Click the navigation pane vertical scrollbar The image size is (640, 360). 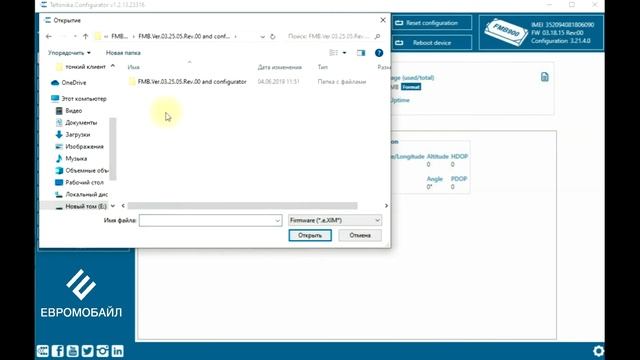click(x=113, y=149)
